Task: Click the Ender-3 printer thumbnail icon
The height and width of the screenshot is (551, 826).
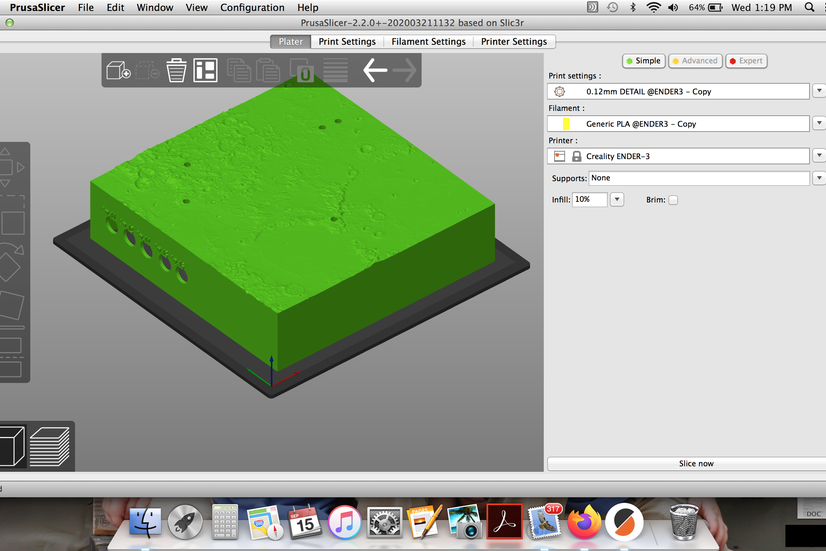Action: tap(559, 156)
